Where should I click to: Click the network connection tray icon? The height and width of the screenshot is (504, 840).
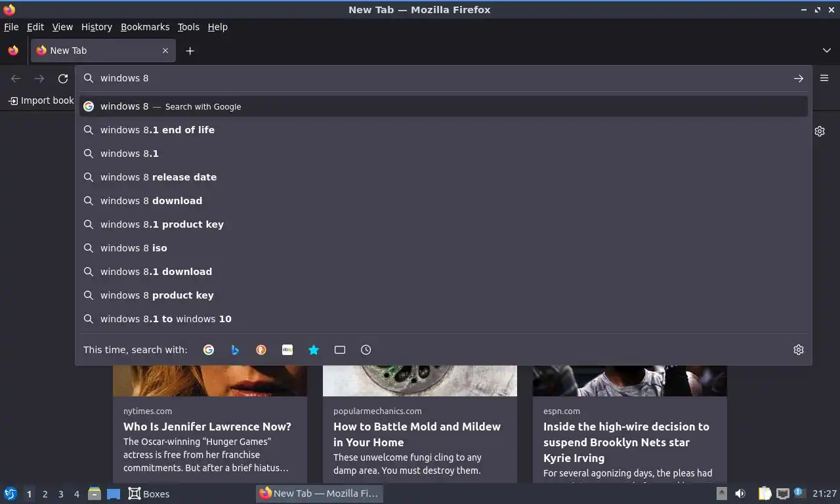(x=782, y=493)
